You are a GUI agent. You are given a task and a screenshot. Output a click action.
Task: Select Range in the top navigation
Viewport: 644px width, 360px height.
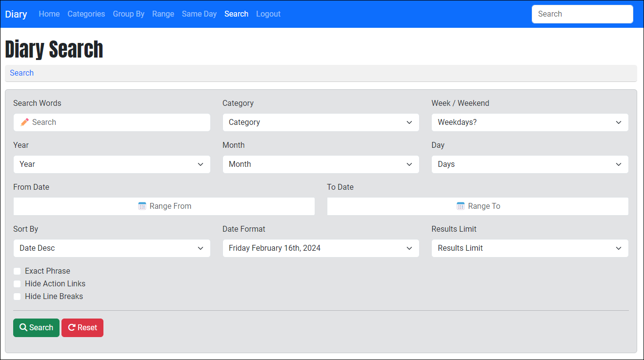pyautogui.click(x=163, y=14)
